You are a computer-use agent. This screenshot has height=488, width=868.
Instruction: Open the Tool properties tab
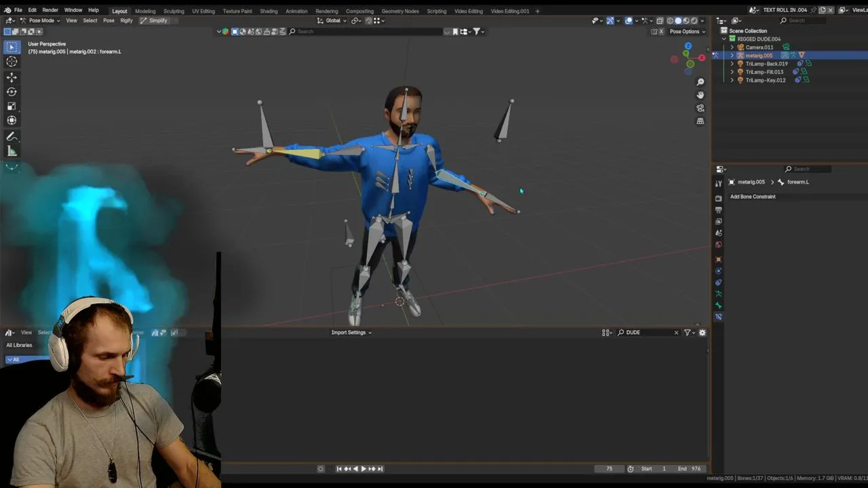click(x=718, y=183)
